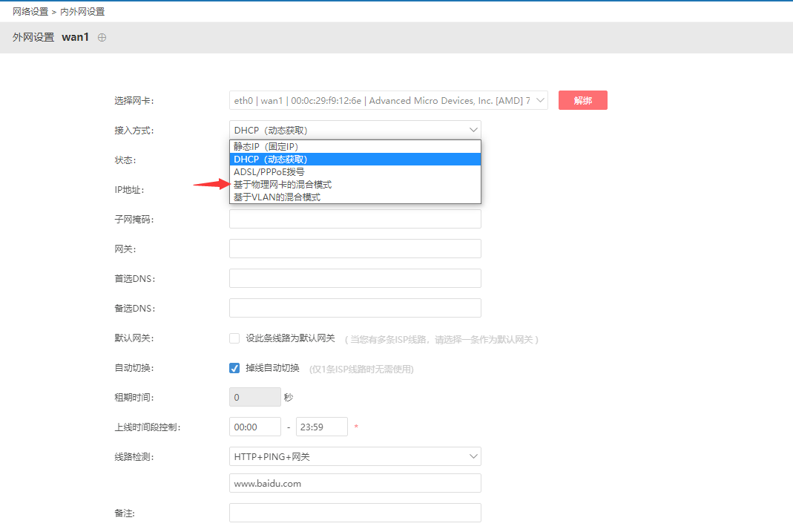Click the 租期时间 seconds field

[255, 397]
